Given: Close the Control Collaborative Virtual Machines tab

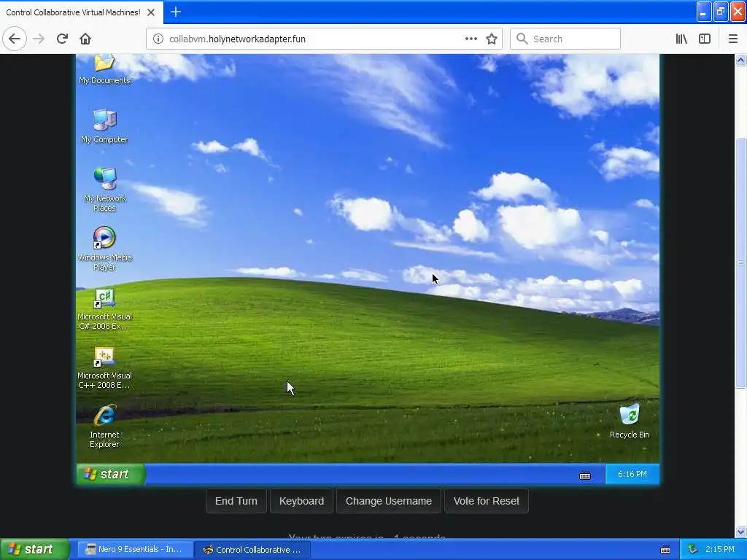Looking at the screenshot, I should (x=151, y=12).
